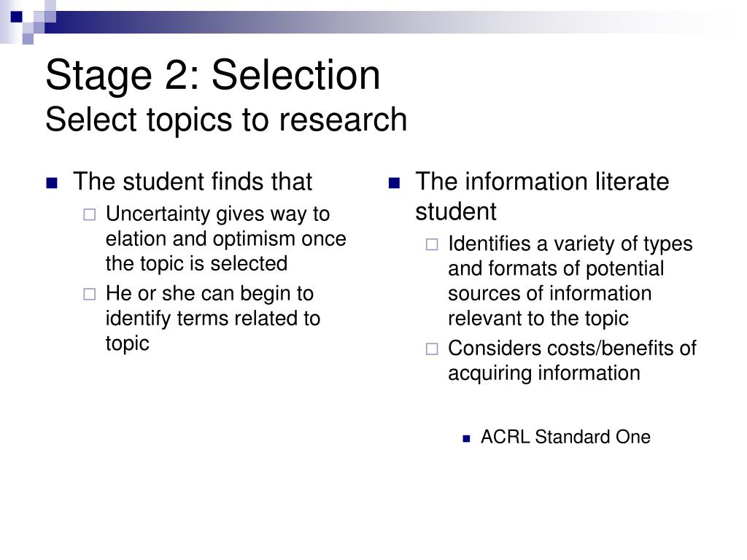This screenshot has width=747, height=560.
Task: Click the 'ACRL Standard One' text
Action: click(x=565, y=437)
